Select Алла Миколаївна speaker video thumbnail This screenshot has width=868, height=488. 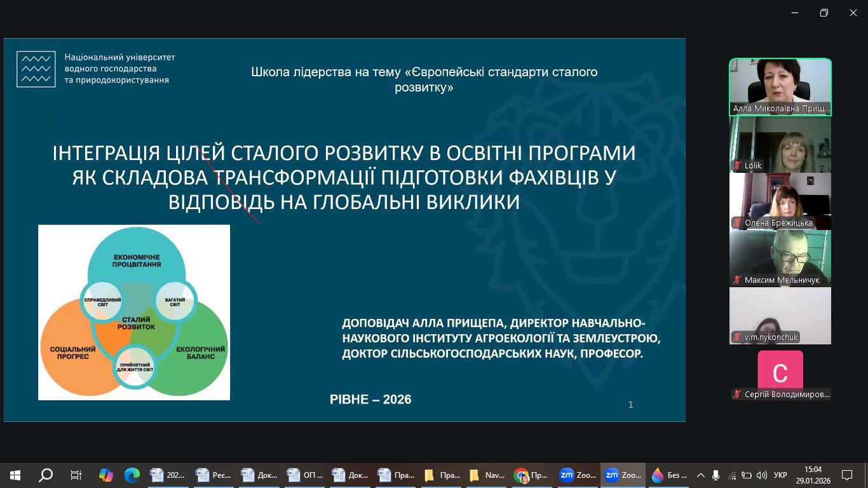point(780,87)
